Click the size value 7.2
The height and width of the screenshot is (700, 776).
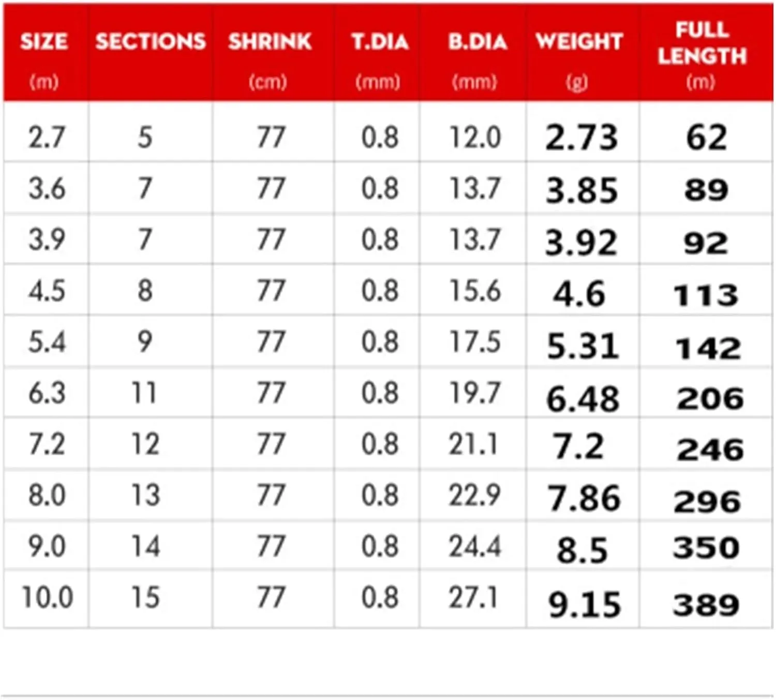pos(47,444)
